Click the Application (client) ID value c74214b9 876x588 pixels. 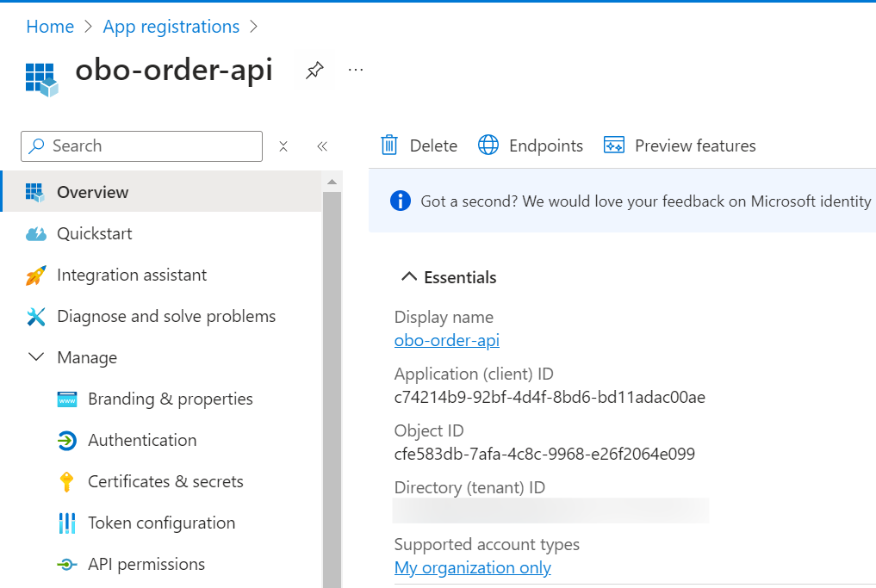[x=550, y=397]
